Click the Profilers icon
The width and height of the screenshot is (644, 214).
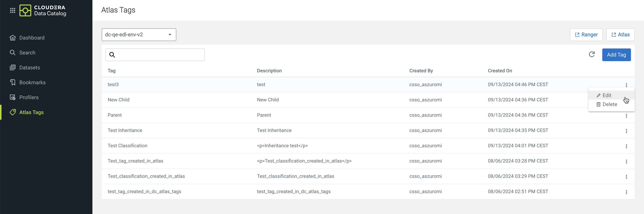tap(12, 97)
